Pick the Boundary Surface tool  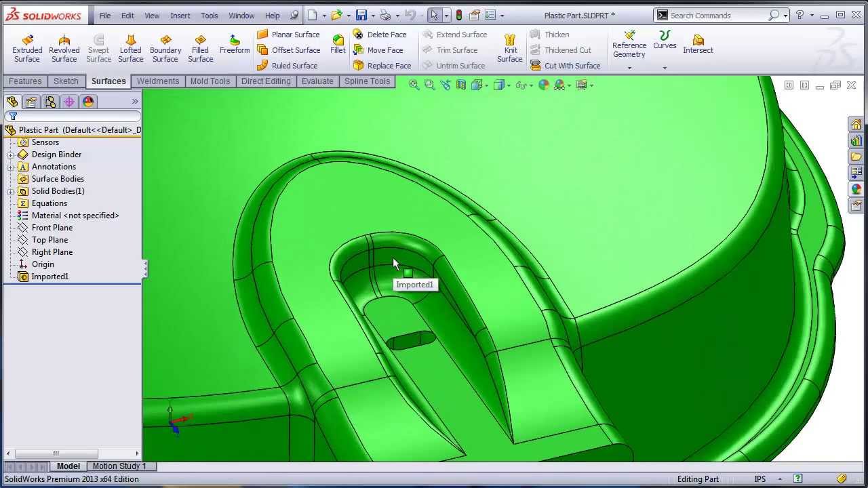coord(165,49)
